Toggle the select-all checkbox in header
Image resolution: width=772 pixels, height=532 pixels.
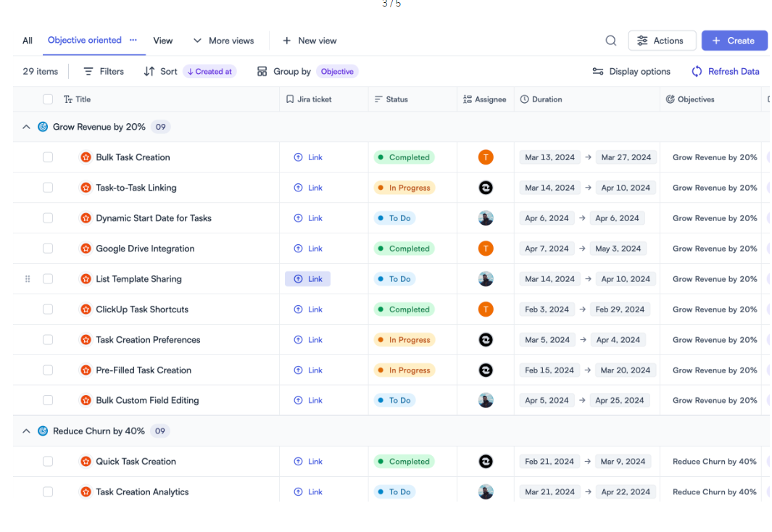(48, 99)
